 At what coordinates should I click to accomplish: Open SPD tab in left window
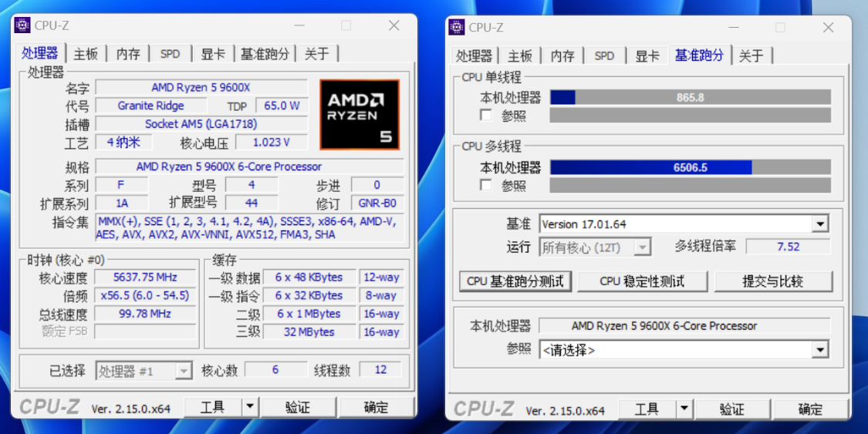click(170, 54)
